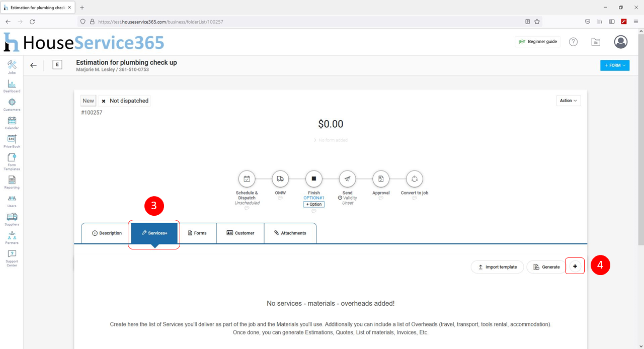Click the Convert to job icon
The height and width of the screenshot is (349, 644).
click(x=414, y=179)
